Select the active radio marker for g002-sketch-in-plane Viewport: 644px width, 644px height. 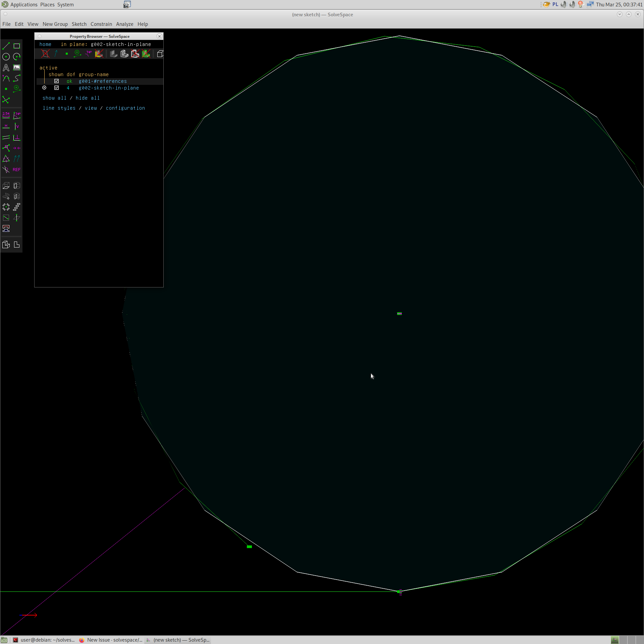coord(44,88)
